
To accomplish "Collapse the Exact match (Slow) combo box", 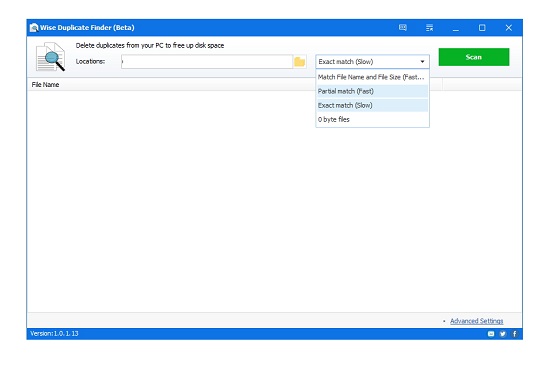I will pos(372,62).
